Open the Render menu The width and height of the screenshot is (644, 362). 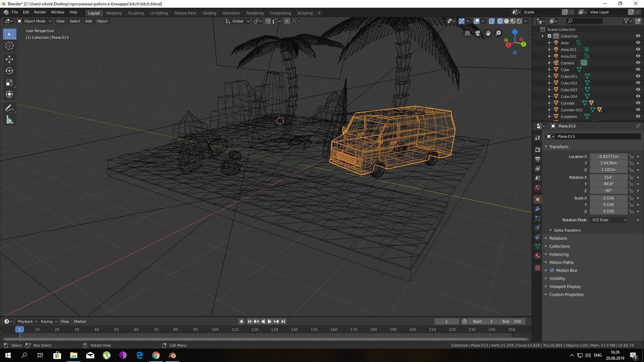[40, 12]
